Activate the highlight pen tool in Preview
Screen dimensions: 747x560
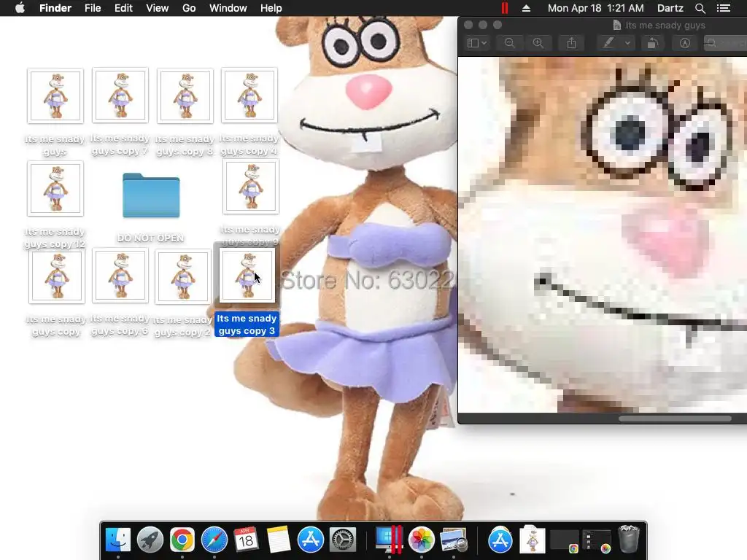pos(608,43)
